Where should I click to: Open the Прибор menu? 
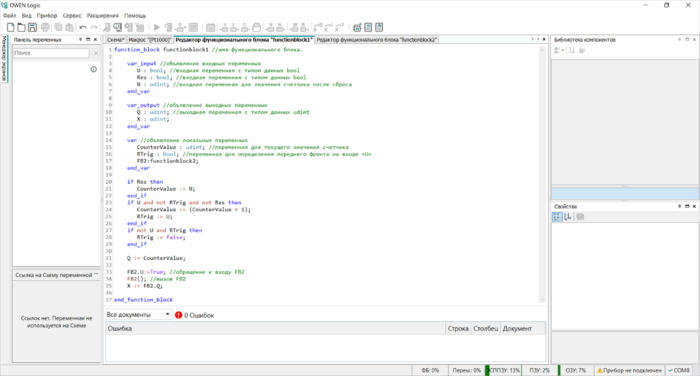click(x=47, y=16)
